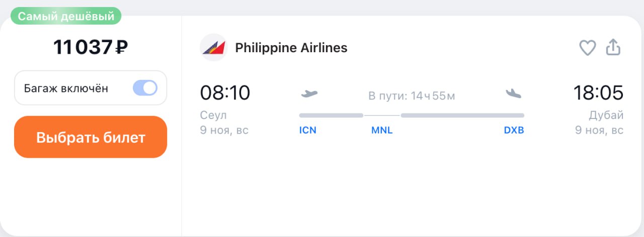This screenshot has height=237, width=644.
Task: Add flight to favorites with heart icon
Action: click(x=588, y=48)
